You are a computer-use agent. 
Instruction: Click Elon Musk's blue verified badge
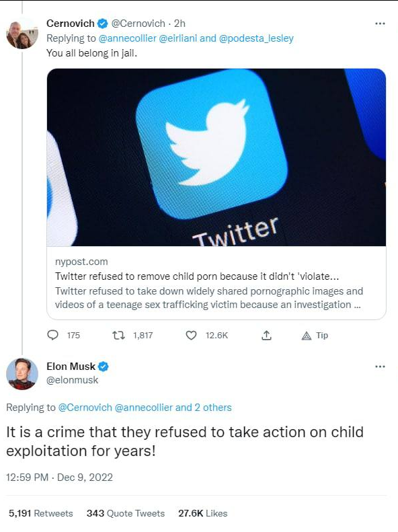[104, 367]
